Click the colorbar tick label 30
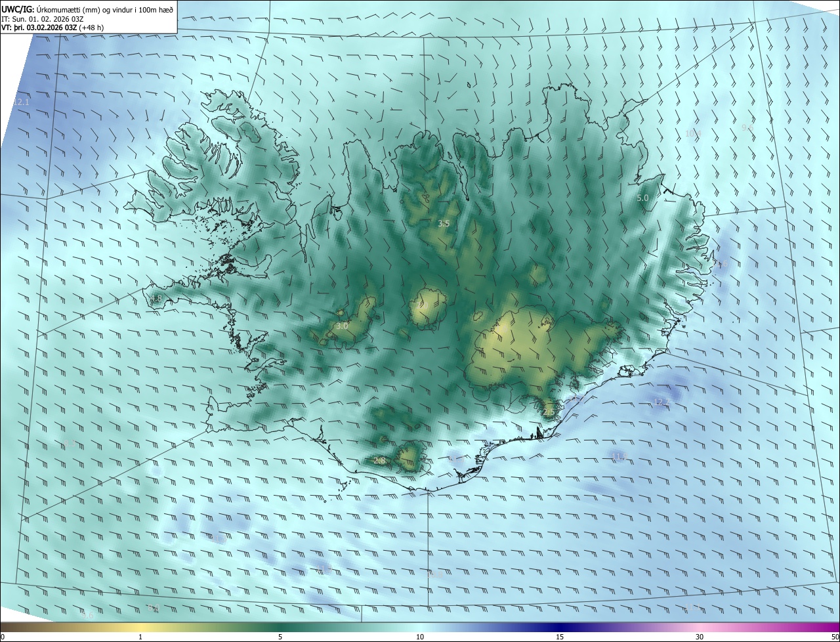Screen dimensions: 840x642 [x=700, y=637]
